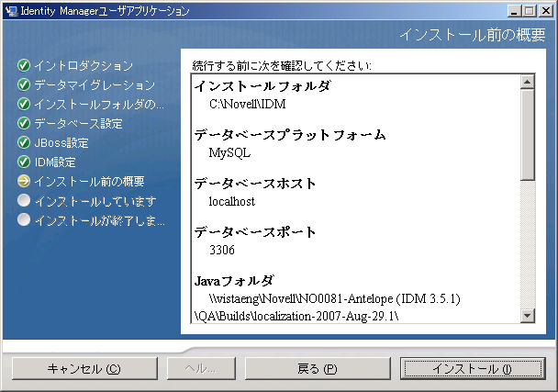Click the 3306 port value
This screenshot has height=392, width=558.
click(222, 250)
